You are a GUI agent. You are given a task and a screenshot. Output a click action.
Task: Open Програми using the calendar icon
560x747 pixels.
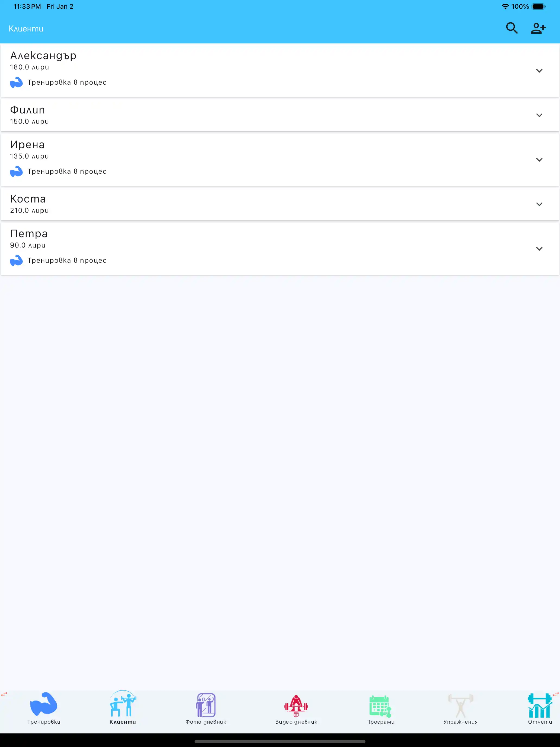point(380,705)
